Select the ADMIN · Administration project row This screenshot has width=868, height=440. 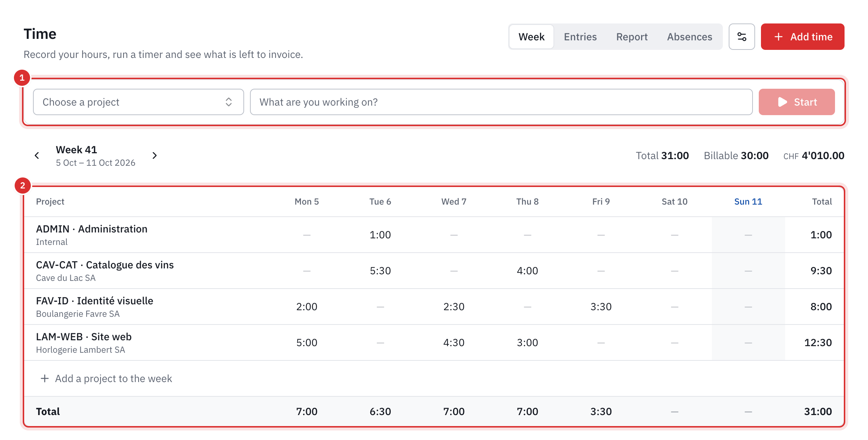coord(434,235)
